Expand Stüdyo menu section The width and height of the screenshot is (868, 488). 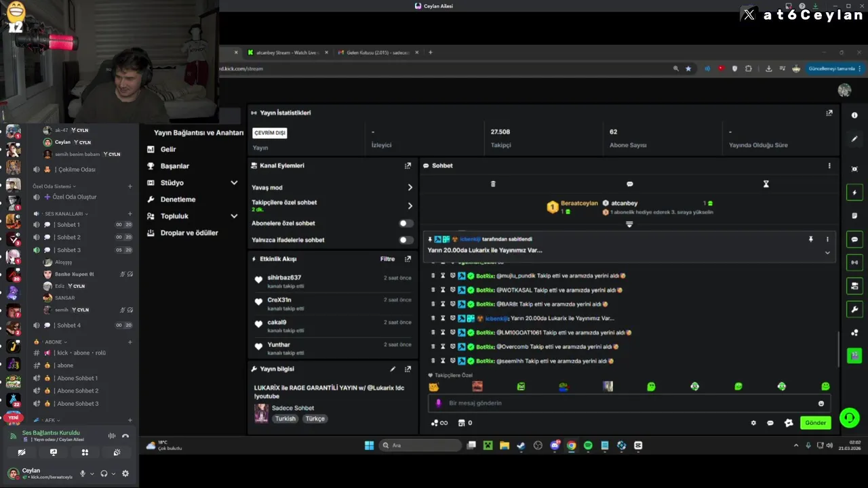click(234, 183)
